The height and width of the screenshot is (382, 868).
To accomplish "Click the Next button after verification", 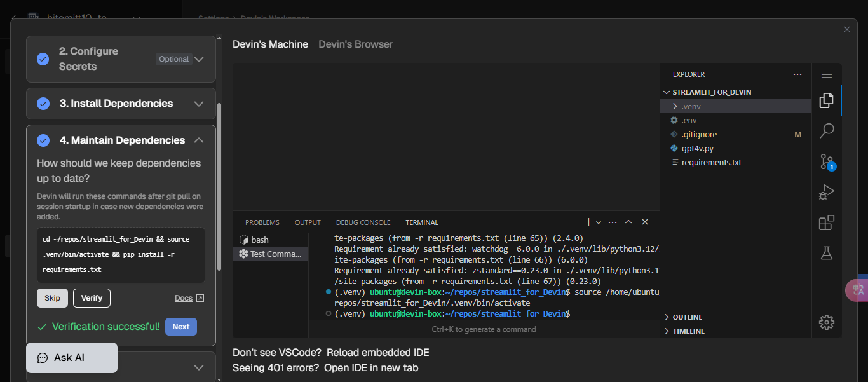I will [x=180, y=326].
